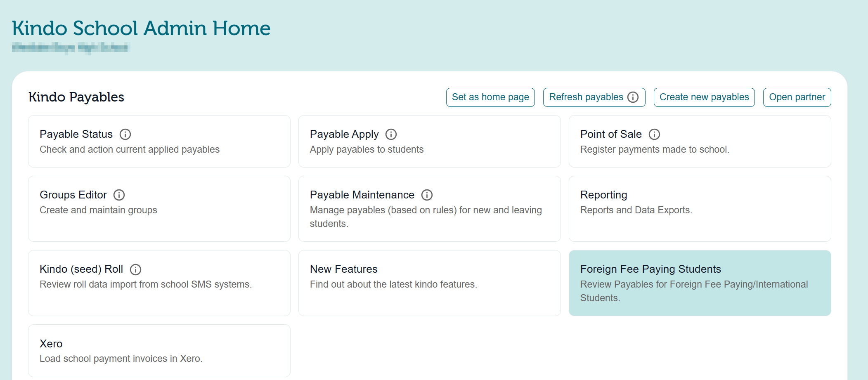Open the Kindo (seed) Roll card
868x380 pixels.
(159, 283)
